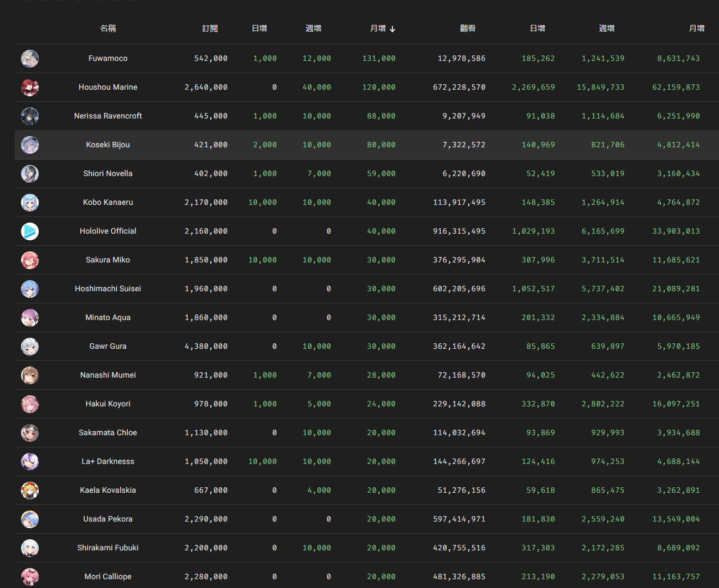Select the Sakamata Chloe name
This screenshot has width=719, height=588.
tap(108, 432)
